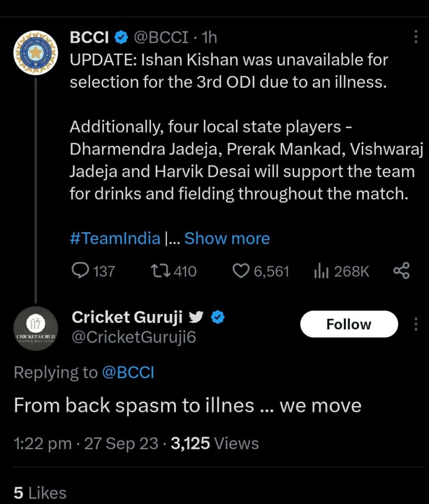Image resolution: width=429 pixels, height=504 pixels.
Task: Click the Twitter bird icon beside Cricket Guruji
Action: (196, 317)
